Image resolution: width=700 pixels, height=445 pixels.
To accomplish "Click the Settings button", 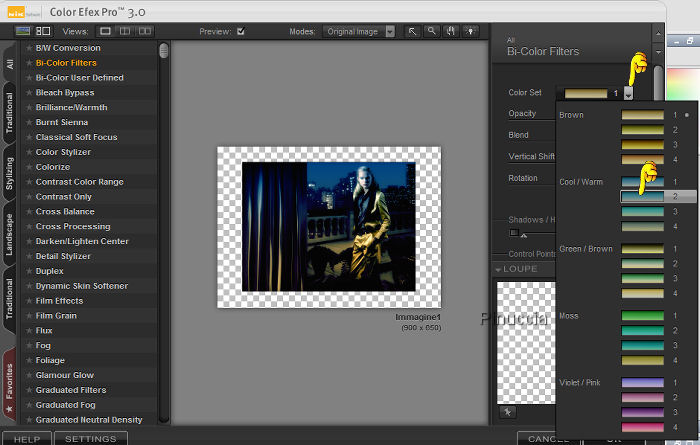I will tap(91, 438).
